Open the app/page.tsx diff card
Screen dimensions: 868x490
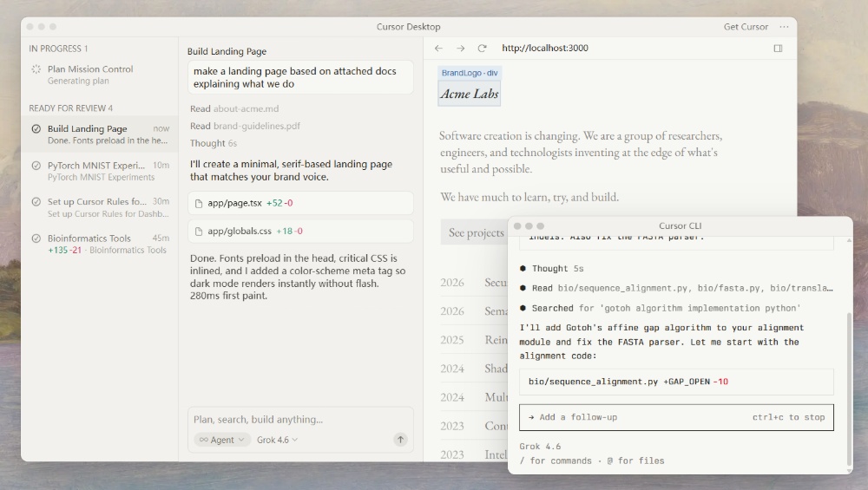point(300,203)
